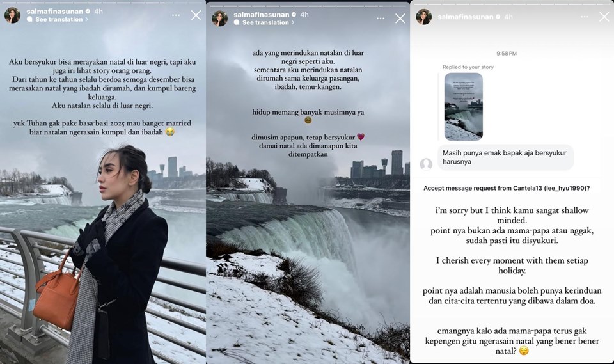Click the sender's gray avatar beside message
Image resolution: width=614 pixels, height=364 pixels.
[x=426, y=164]
